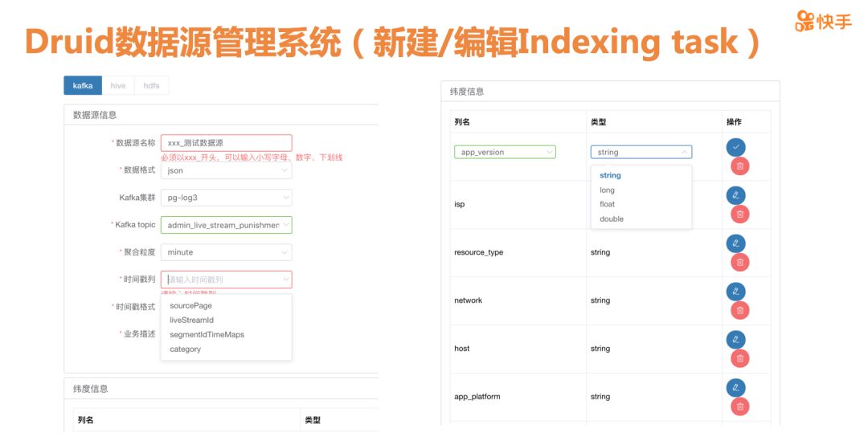868x441 pixels.
Task: Click the string type of resource_type row
Action: click(x=600, y=252)
